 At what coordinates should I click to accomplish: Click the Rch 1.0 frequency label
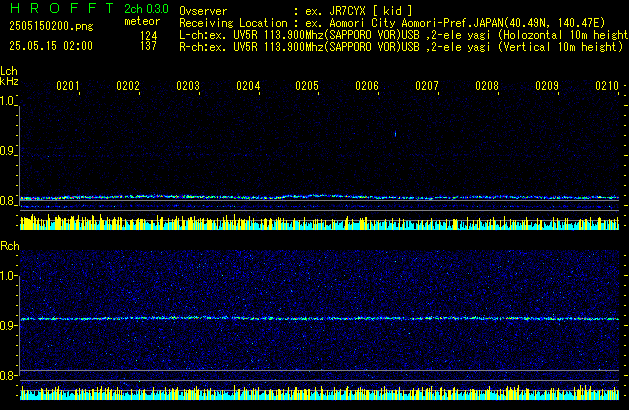(7, 276)
